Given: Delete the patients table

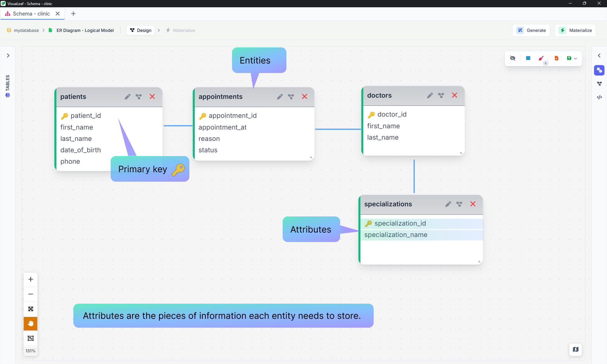Looking at the screenshot, I should (152, 96).
